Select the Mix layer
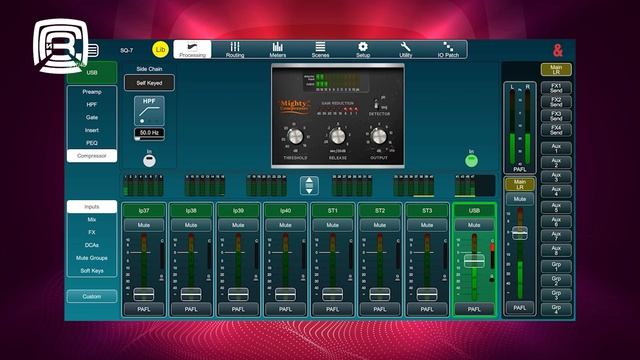The width and height of the screenshot is (640, 360). pyautogui.click(x=92, y=220)
